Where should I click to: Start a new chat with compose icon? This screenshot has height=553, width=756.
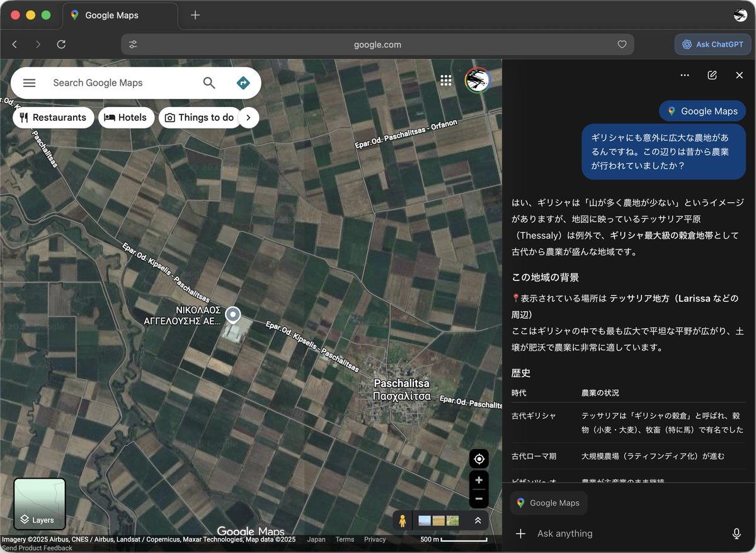point(712,75)
